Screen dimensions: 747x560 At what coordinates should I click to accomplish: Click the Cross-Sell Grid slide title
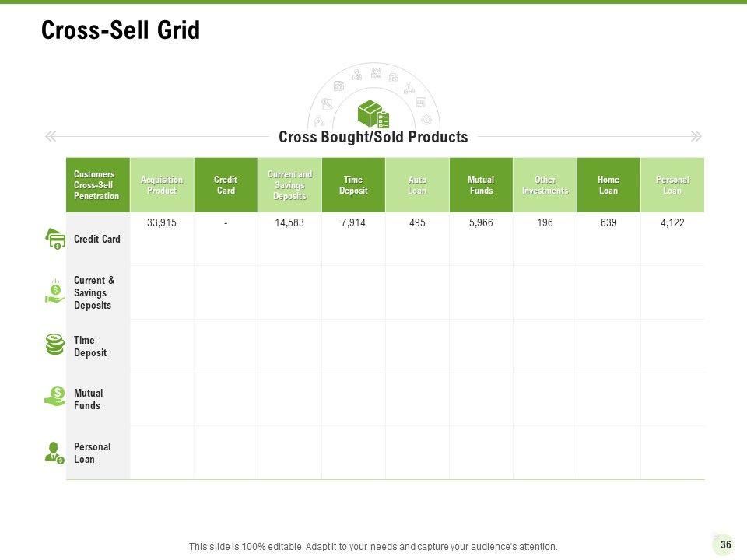pos(121,30)
